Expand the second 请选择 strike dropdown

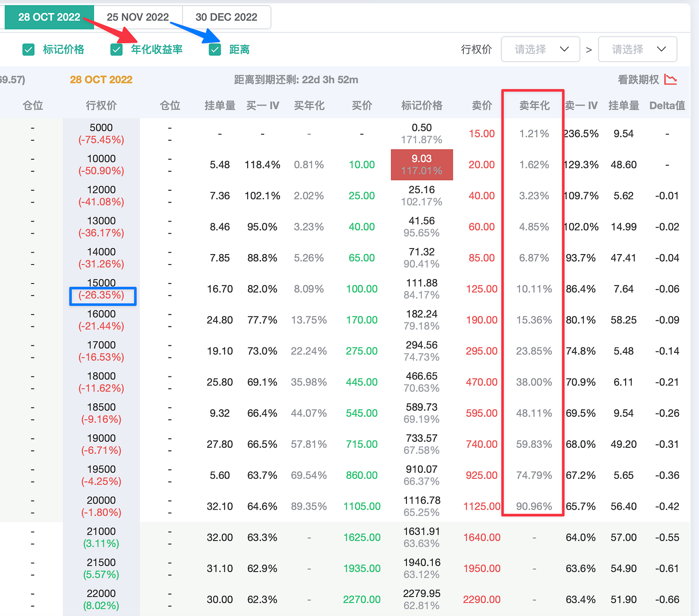[638, 49]
